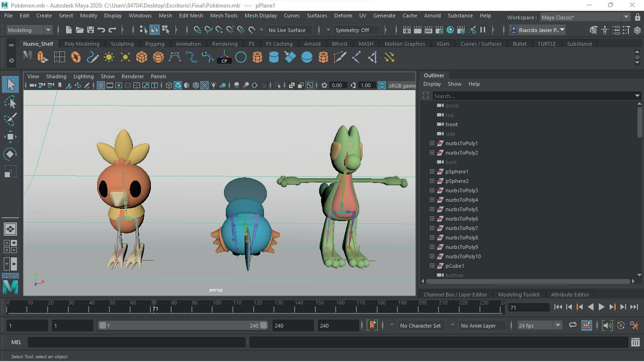Viewport: 644px width, 362px height.
Task: Open a scene with the folder icon
Action: click(80, 30)
